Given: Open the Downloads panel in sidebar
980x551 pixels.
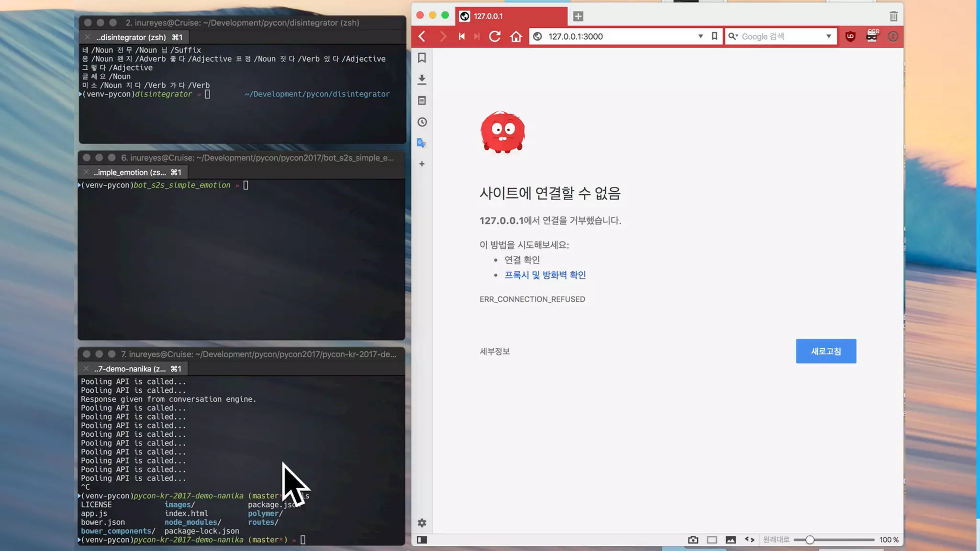Looking at the screenshot, I should pyautogui.click(x=422, y=79).
